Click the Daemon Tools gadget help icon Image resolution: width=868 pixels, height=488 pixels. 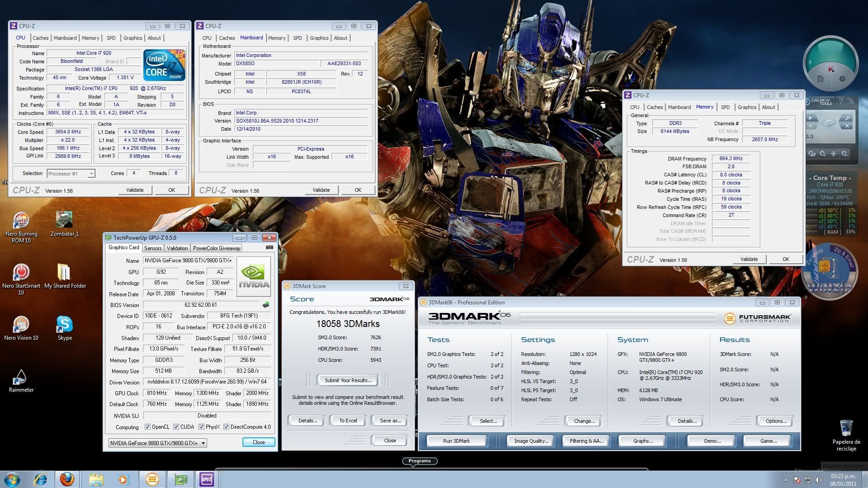point(840,101)
